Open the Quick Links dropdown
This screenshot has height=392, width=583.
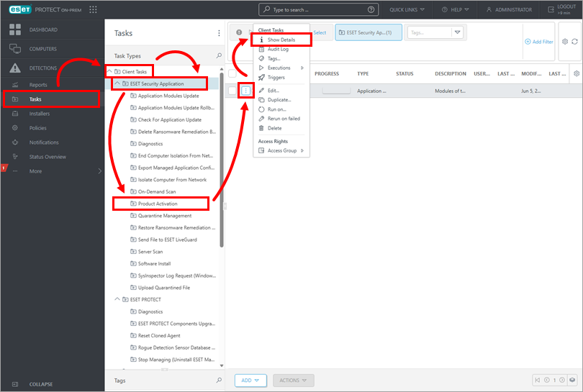pos(407,9)
